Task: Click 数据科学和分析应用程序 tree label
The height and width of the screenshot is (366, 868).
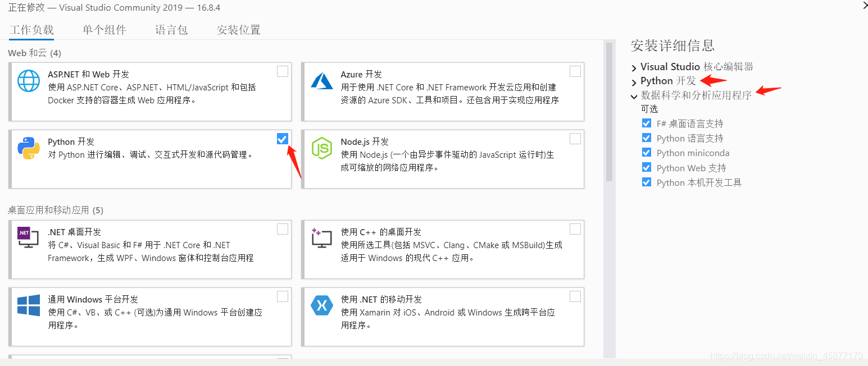Action: tap(696, 95)
